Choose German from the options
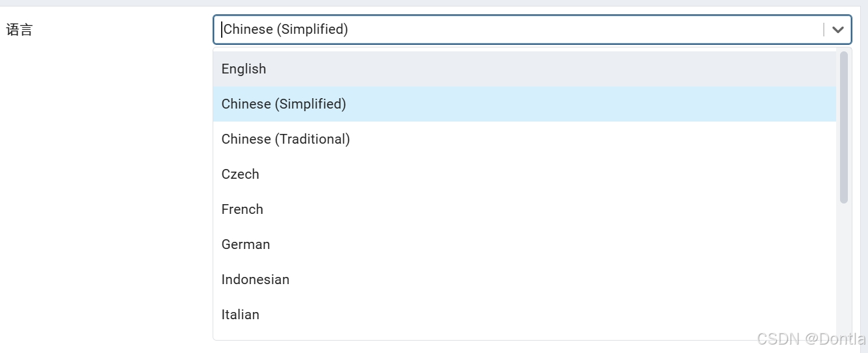Viewport: 868px width, 353px height. click(245, 244)
